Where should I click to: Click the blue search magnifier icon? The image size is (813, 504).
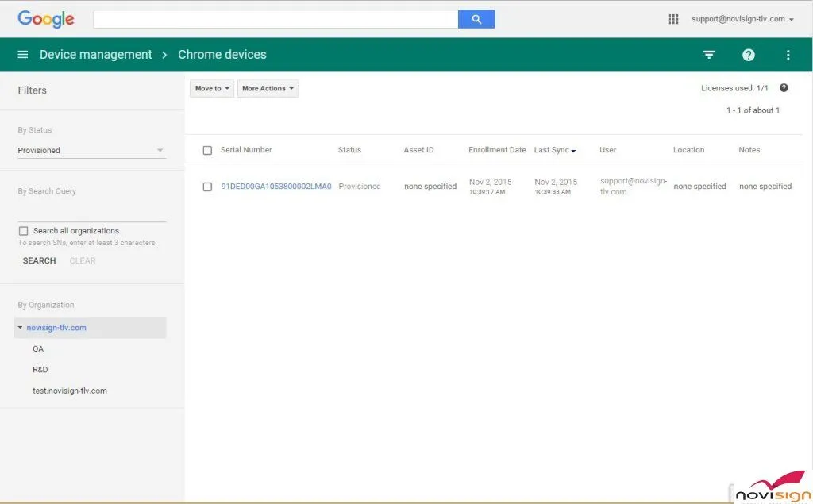click(x=476, y=18)
